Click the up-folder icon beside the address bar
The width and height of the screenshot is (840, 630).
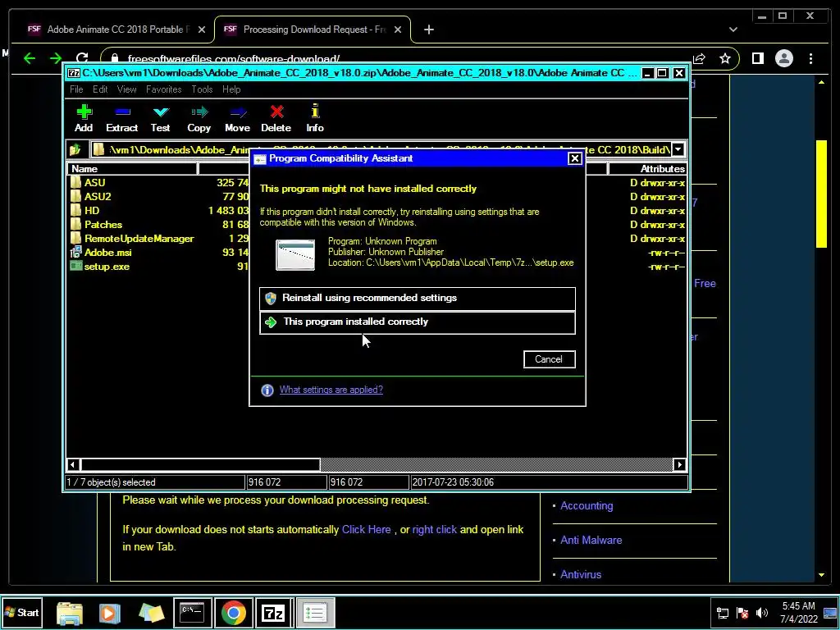point(75,150)
